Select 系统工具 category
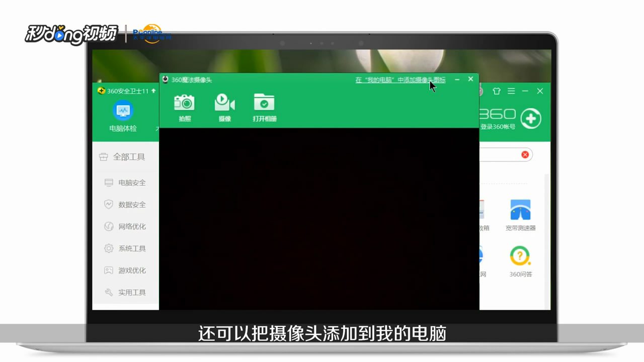Image resolution: width=644 pixels, height=362 pixels. [125, 248]
